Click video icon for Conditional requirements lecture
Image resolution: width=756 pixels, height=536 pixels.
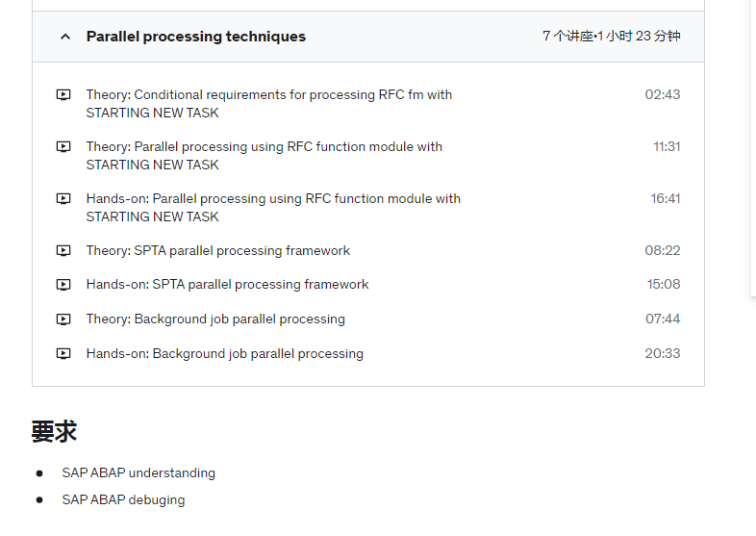click(63, 94)
